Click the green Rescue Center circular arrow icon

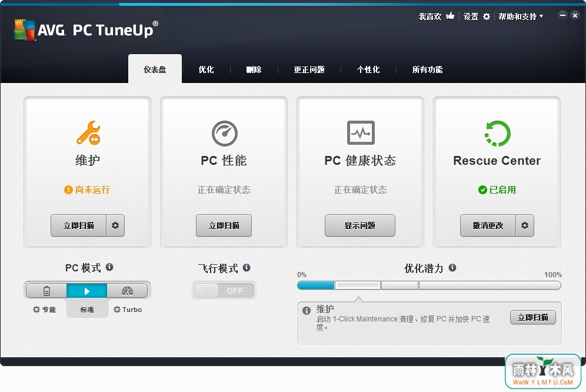click(x=497, y=133)
